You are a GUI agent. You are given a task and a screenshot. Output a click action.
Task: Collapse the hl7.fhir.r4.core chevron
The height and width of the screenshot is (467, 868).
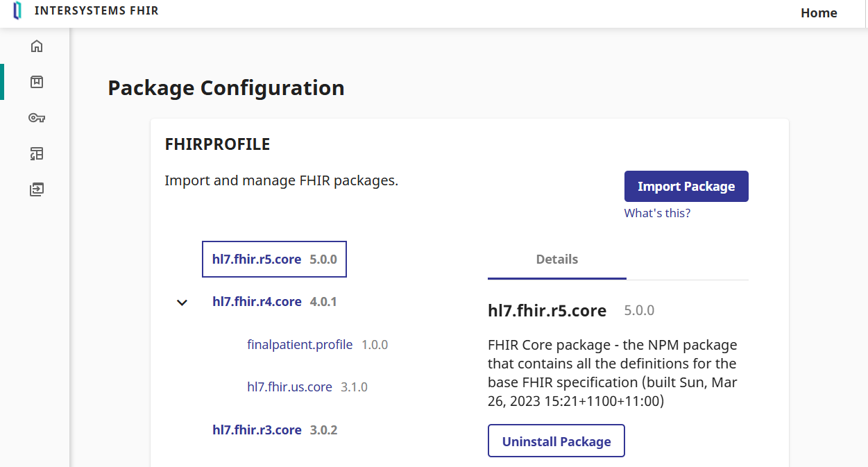(x=182, y=303)
